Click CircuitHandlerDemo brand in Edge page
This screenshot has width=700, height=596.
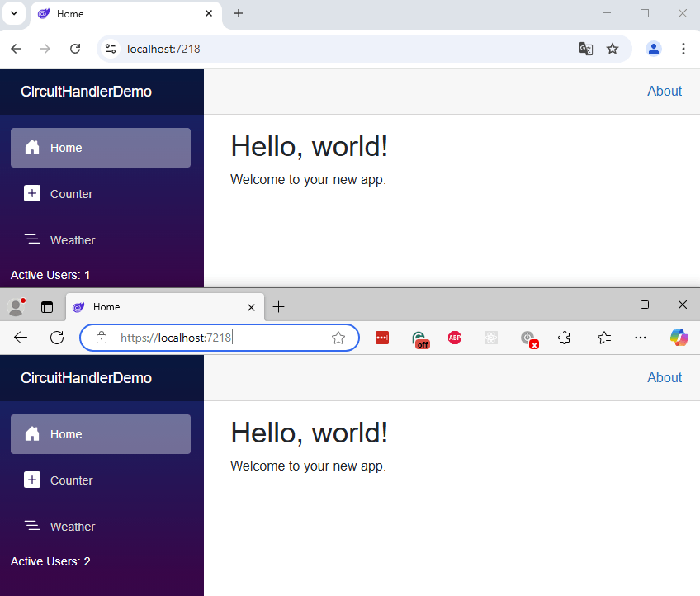[86, 378]
